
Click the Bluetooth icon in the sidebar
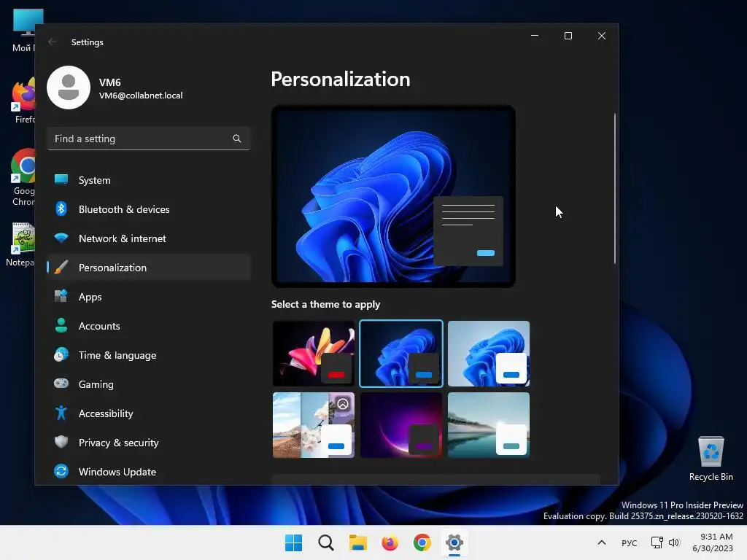point(61,209)
